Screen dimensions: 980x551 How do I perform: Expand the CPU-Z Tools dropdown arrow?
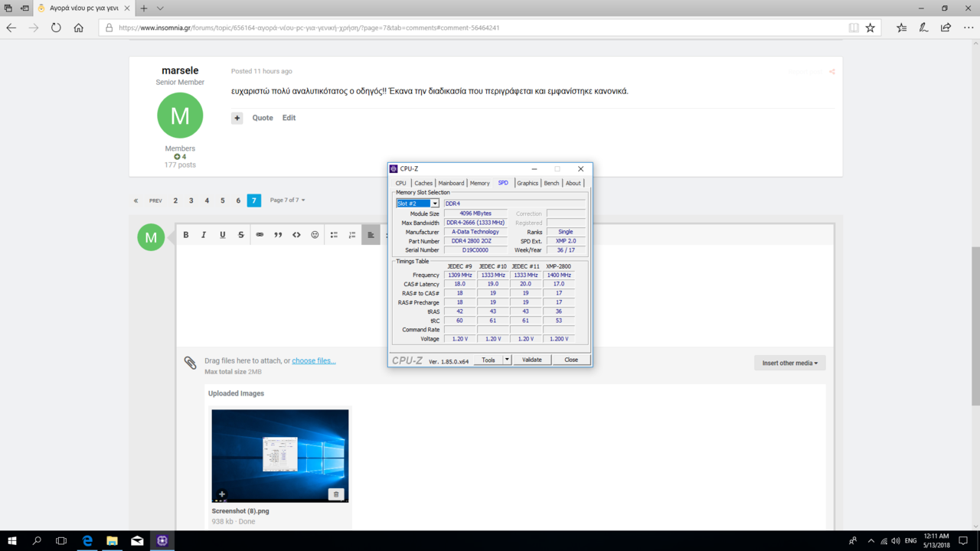tap(507, 360)
